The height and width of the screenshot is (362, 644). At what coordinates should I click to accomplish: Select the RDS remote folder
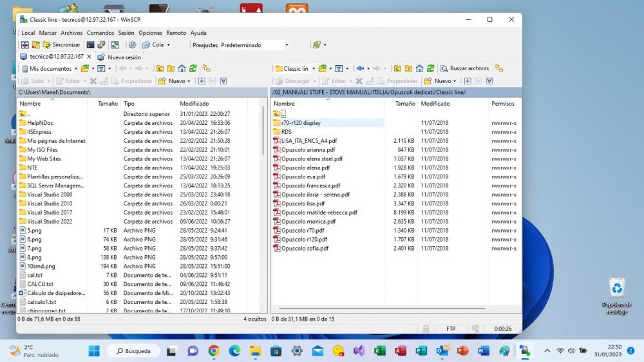pyautogui.click(x=287, y=132)
